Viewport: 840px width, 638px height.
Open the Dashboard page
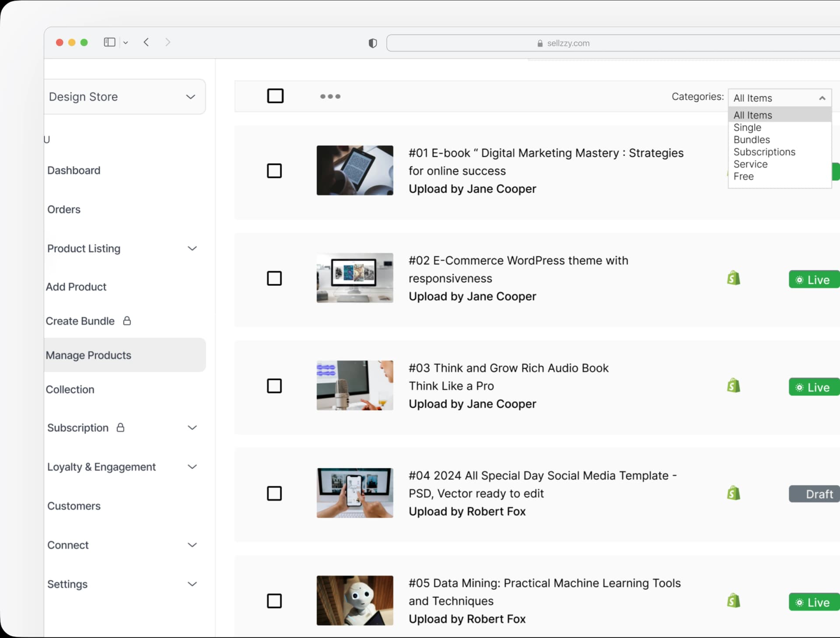pyautogui.click(x=74, y=170)
